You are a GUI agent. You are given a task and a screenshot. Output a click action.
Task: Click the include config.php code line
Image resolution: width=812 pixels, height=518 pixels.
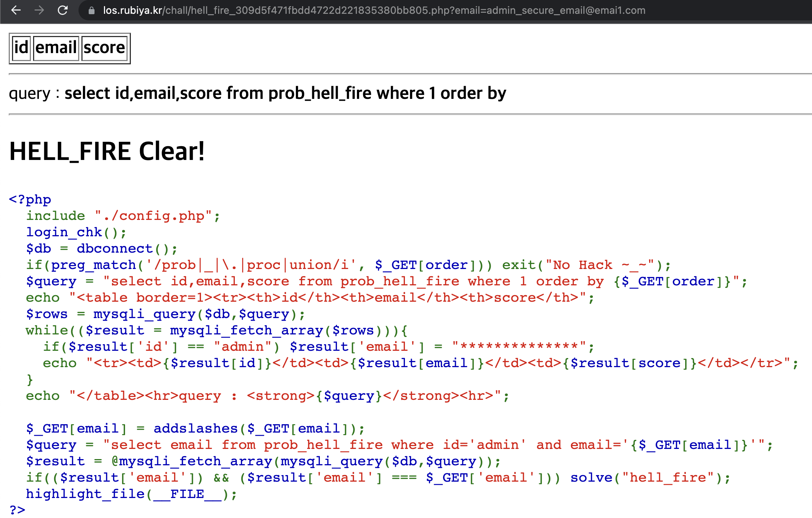coord(123,216)
